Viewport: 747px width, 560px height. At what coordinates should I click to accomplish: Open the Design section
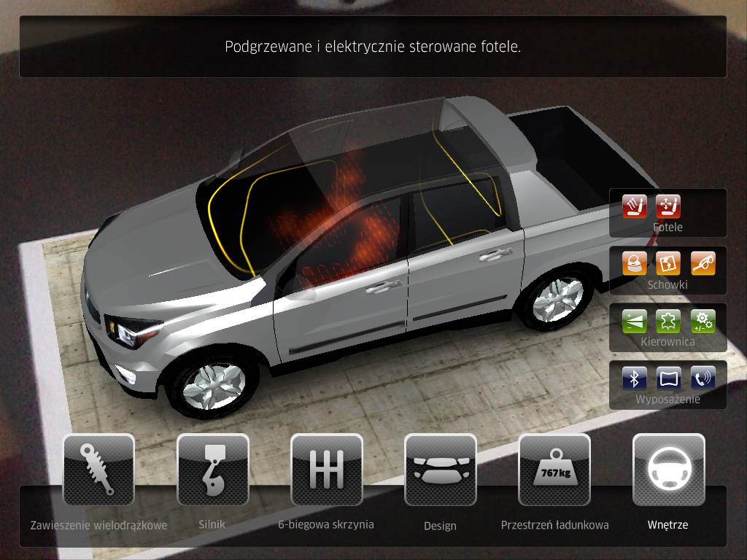440,470
